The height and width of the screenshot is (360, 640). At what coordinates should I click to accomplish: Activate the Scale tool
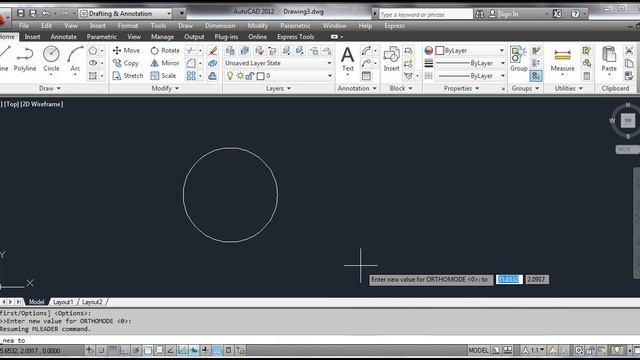click(x=163, y=76)
